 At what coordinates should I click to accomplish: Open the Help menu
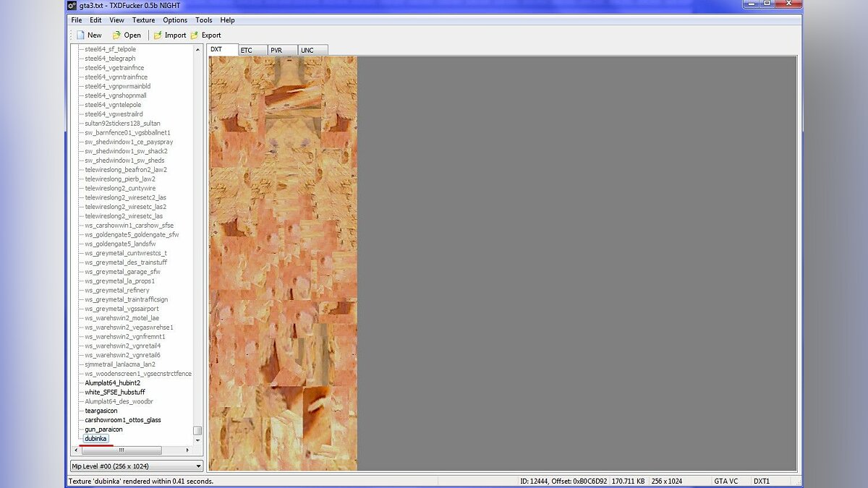coord(227,20)
